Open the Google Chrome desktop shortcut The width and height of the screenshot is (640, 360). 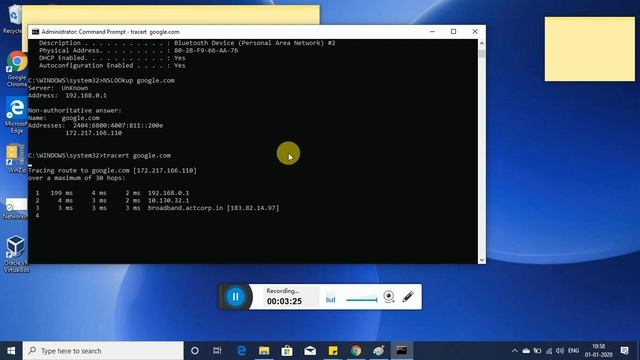pos(17,69)
